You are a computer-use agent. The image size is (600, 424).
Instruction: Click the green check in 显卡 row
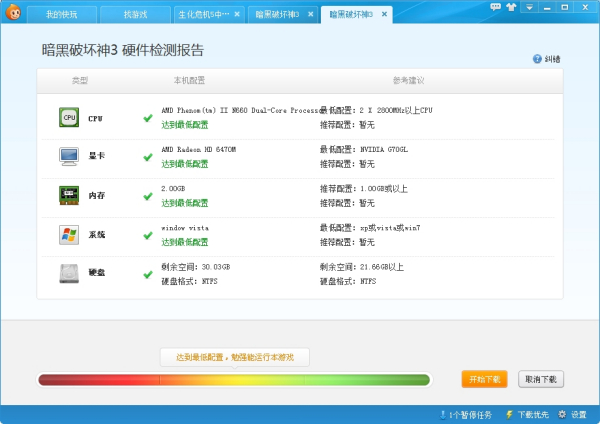148,157
